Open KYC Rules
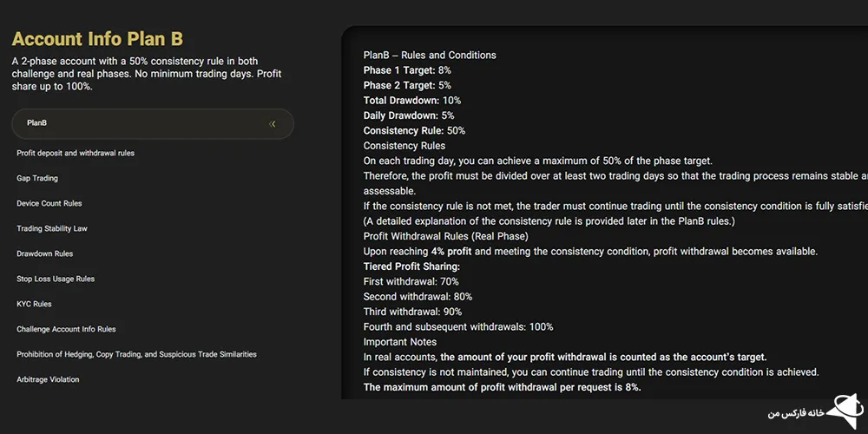This screenshot has width=868, height=434. 35,304
